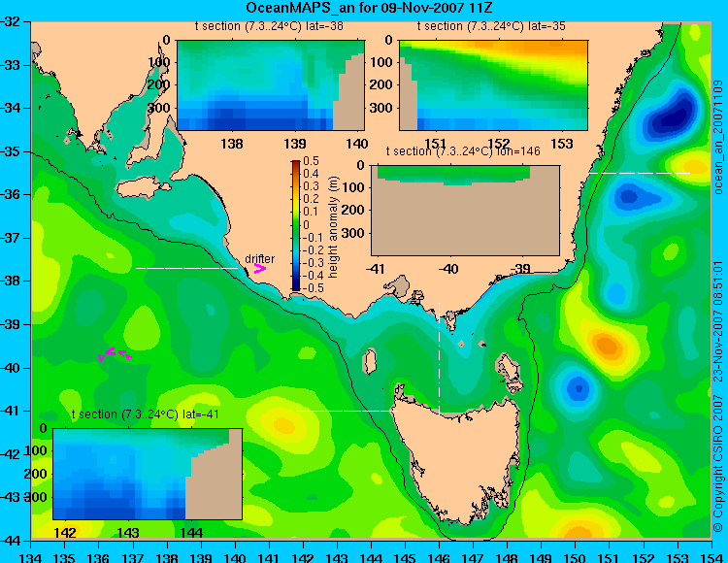Click the 200 depth tick in the lat=-35 inset

click(381, 84)
